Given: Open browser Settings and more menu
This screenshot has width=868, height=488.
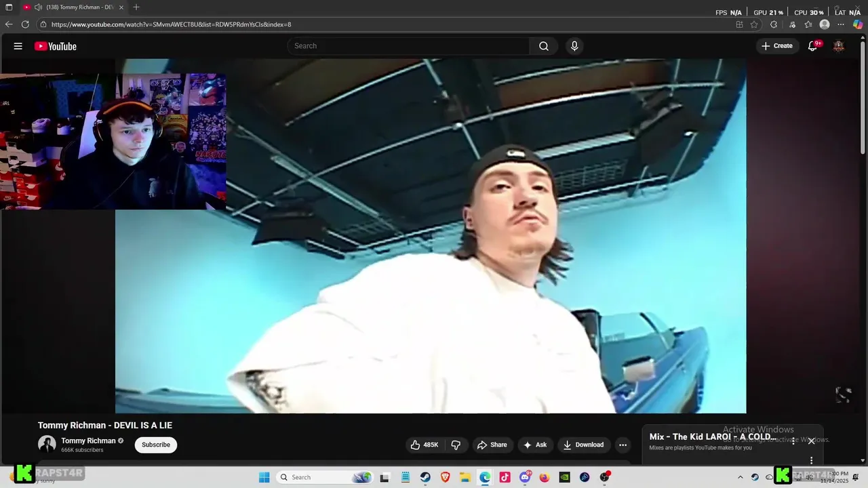Looking at the screenshot, I should click(841, 24).
